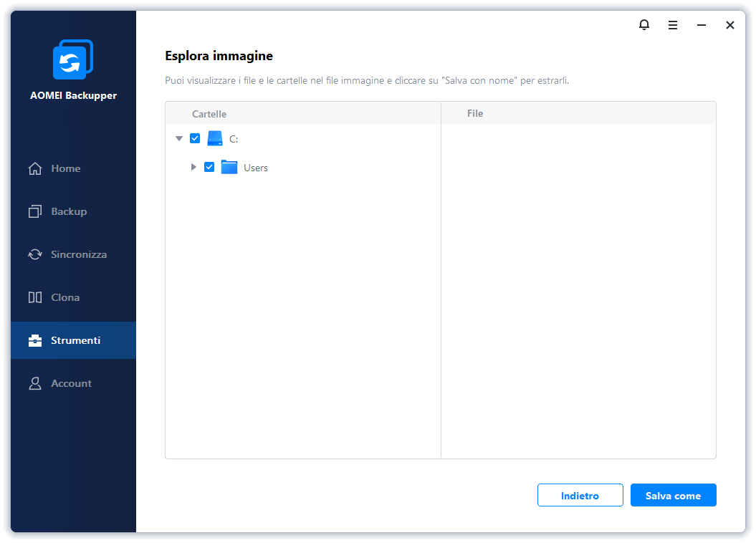Viewport: 756px width, 543px height.
Task: Open the Clona section
Action: (73, 297)
